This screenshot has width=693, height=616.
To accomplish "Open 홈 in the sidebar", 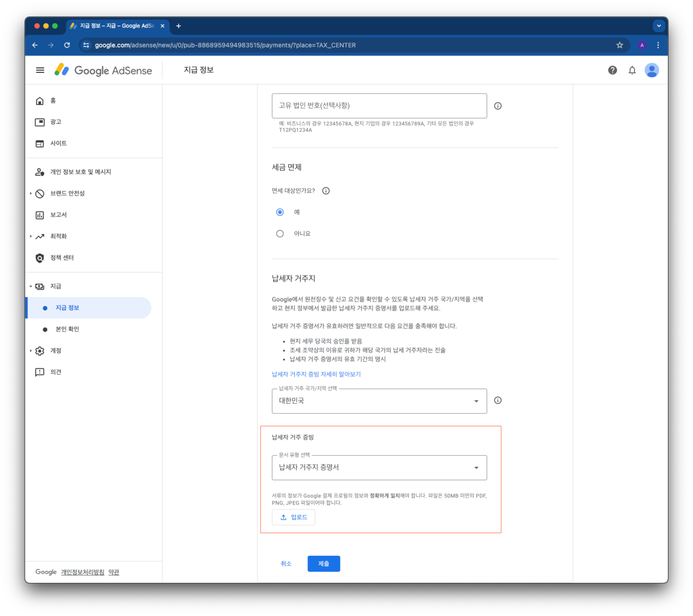I will [x=53, y=101].
